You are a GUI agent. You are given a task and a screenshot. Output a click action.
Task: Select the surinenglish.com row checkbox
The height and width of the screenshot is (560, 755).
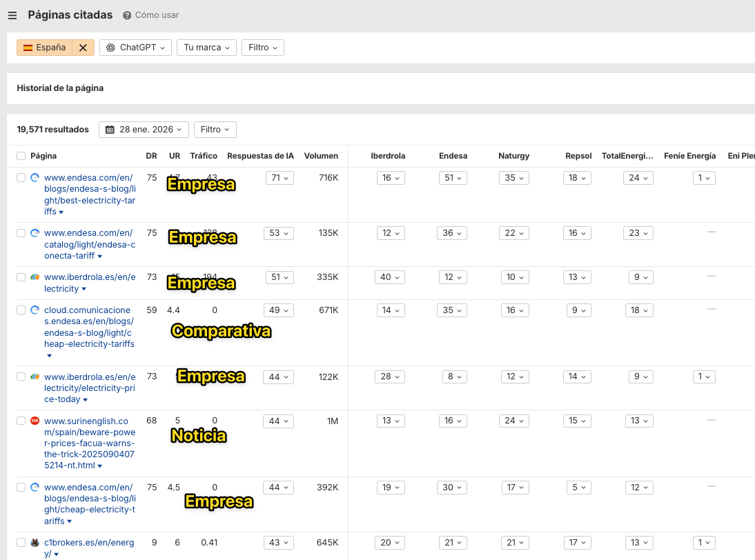click(x=21, y=421)
